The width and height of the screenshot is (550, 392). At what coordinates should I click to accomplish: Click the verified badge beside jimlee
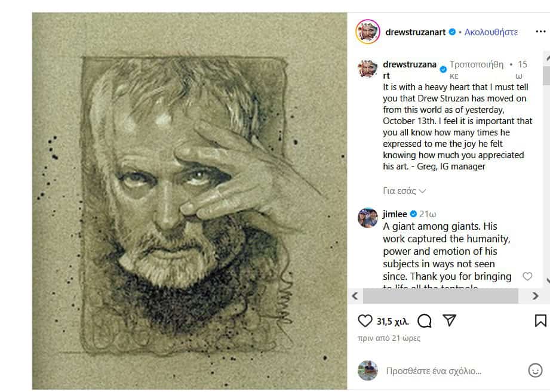coord(413,214)
